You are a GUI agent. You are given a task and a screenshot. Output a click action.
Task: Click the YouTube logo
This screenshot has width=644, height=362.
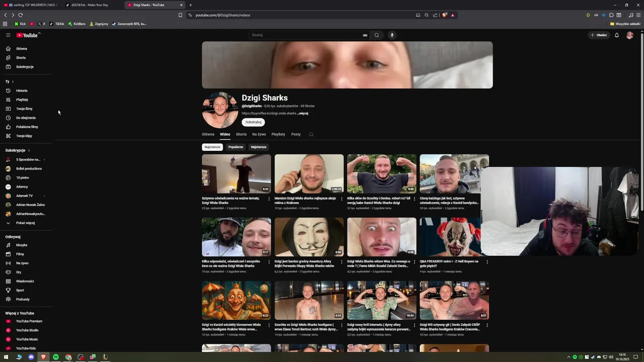tap(27, 35)
